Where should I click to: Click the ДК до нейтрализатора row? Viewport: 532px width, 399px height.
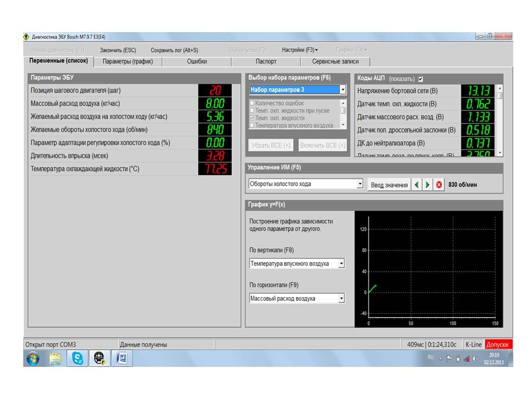[x=426, y=143]
